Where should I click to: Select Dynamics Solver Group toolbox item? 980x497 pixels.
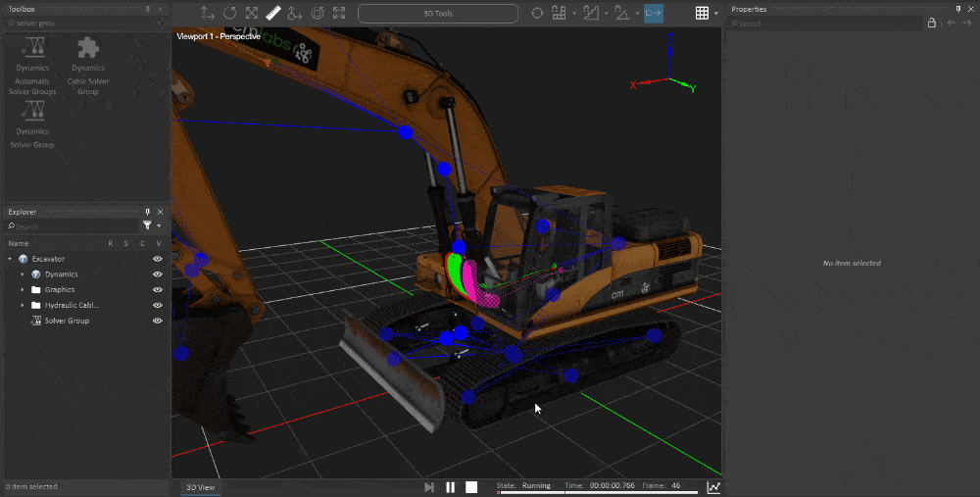coord(32,125)
